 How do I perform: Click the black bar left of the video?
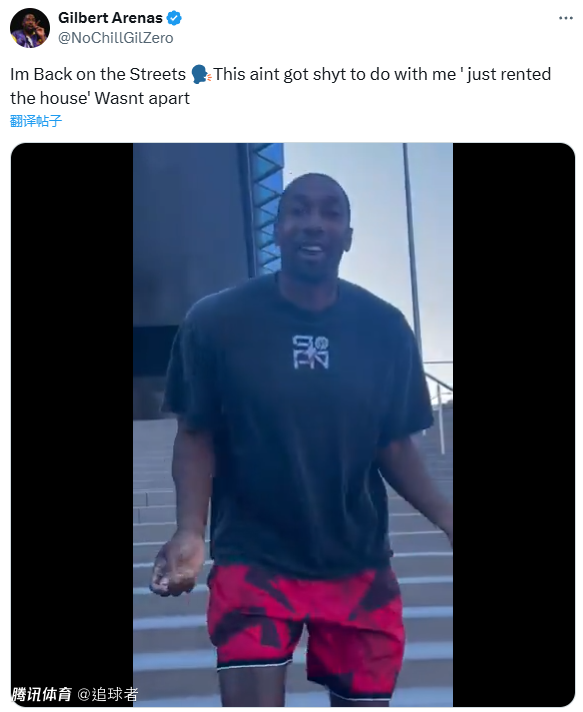click(72, 425)
